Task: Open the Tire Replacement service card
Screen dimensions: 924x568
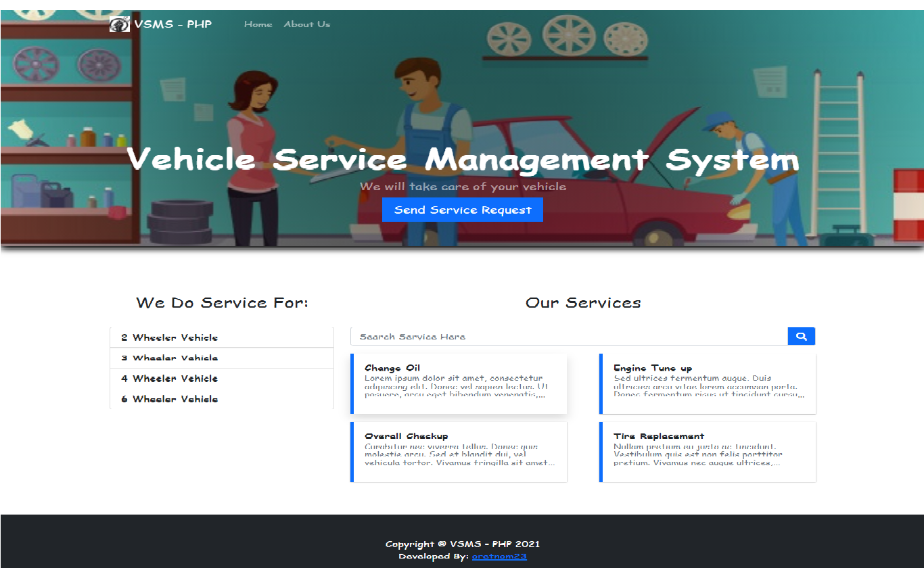Action: 708,451
